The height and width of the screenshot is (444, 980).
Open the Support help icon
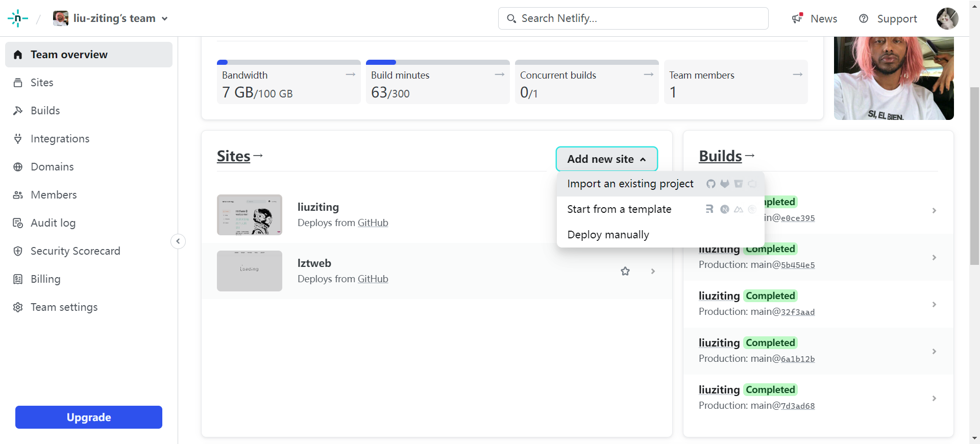864,19
